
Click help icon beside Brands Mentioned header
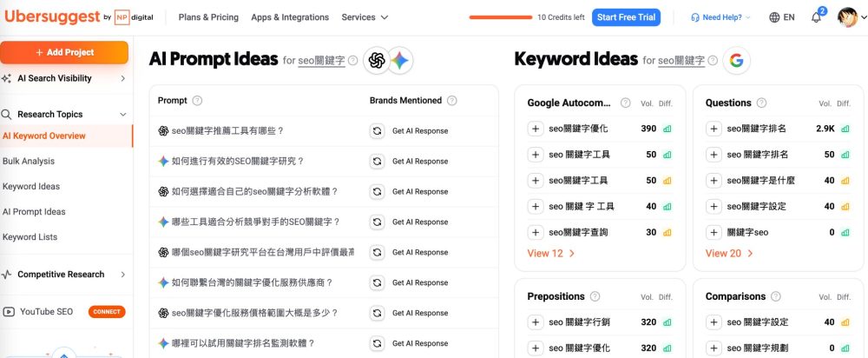coord(451,101)
